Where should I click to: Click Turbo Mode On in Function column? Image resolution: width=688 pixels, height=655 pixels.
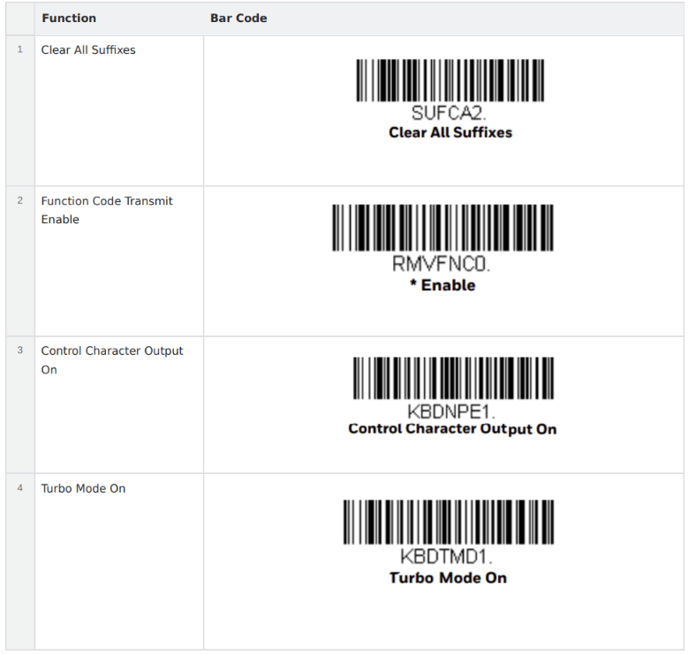83,489
